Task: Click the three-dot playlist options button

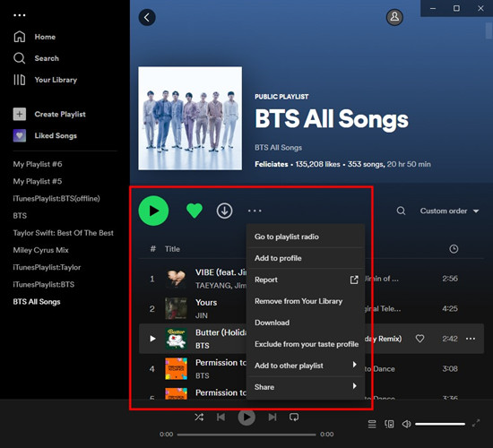Action: pos(255,211)
